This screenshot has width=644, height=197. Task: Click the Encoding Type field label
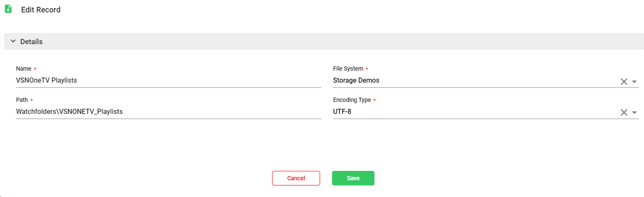click(x=352, y=100)
